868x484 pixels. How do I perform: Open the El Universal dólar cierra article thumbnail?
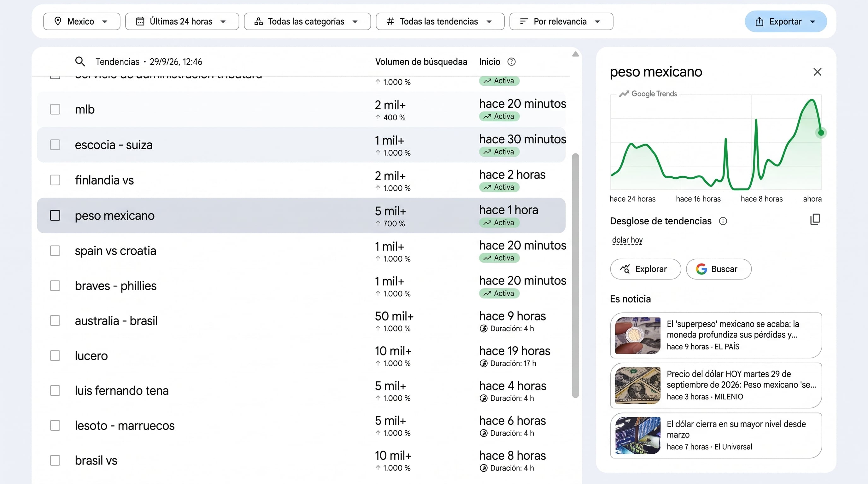point(637,435)
